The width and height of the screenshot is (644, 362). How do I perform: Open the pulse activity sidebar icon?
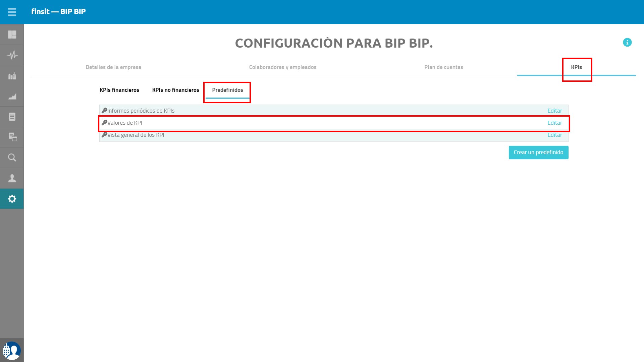tap(12, 55)
